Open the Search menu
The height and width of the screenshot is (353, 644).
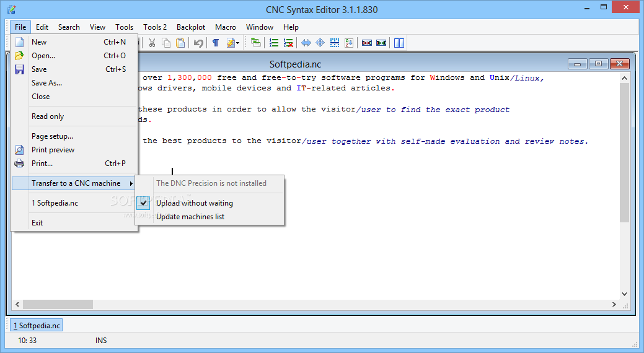pos(69,27)
